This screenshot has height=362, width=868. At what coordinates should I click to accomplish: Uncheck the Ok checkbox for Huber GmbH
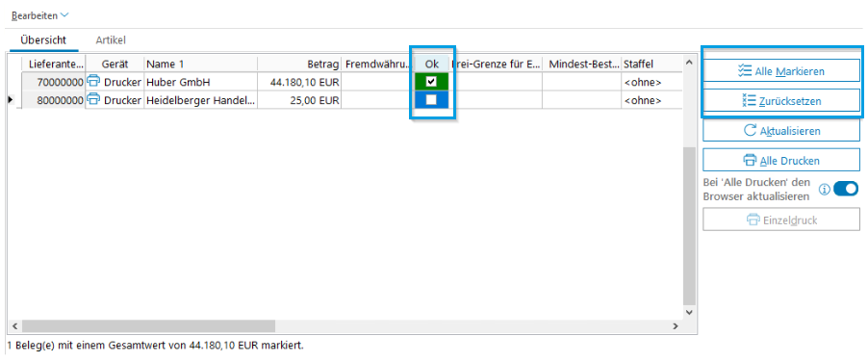click(431, 82)
